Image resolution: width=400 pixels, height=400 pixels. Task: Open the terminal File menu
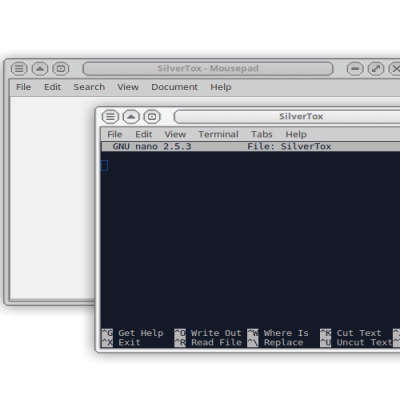(115, 134)
